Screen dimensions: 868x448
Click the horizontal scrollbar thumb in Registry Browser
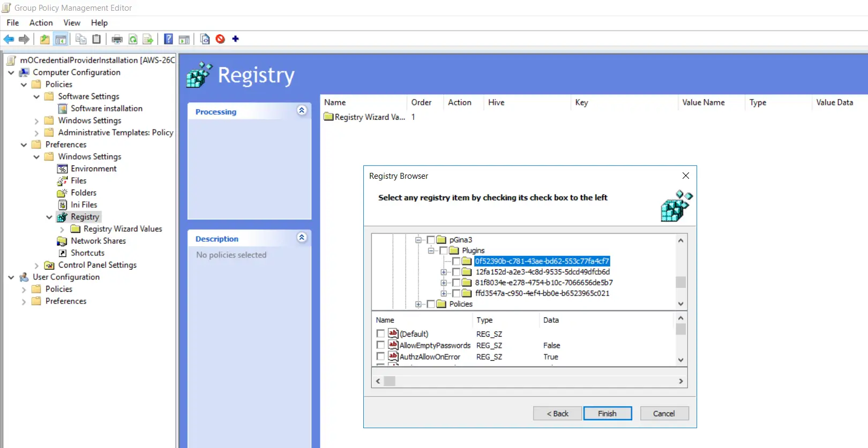pos(390,381)
